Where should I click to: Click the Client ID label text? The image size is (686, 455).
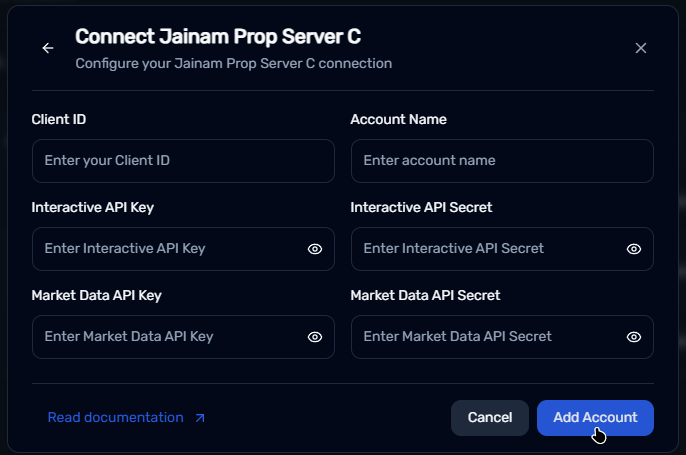(59, 119)
